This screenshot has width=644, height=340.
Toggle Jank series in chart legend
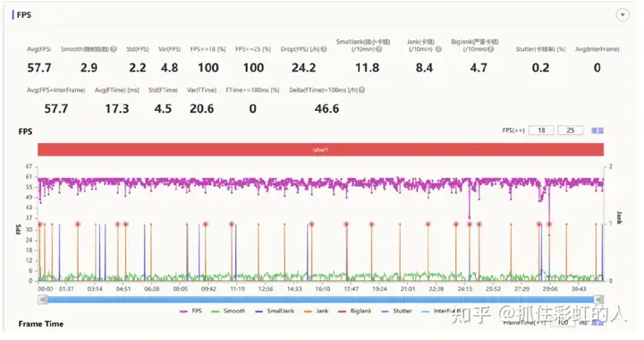click(317, 310)
